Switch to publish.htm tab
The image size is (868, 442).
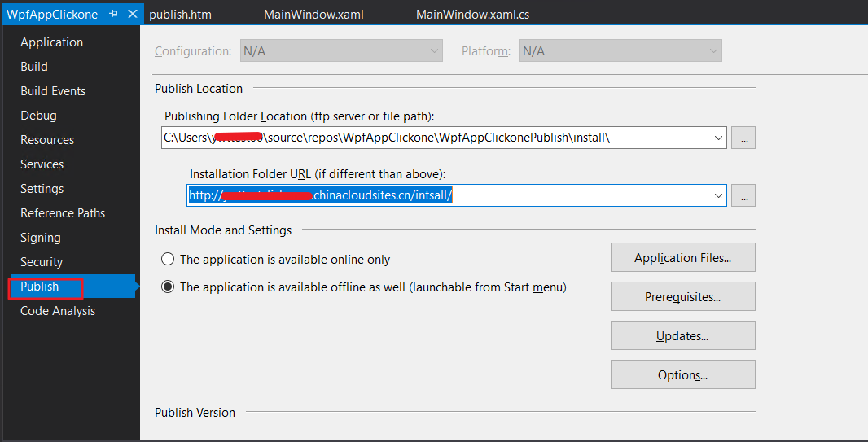pyautogui.click(x=180, y=15)
